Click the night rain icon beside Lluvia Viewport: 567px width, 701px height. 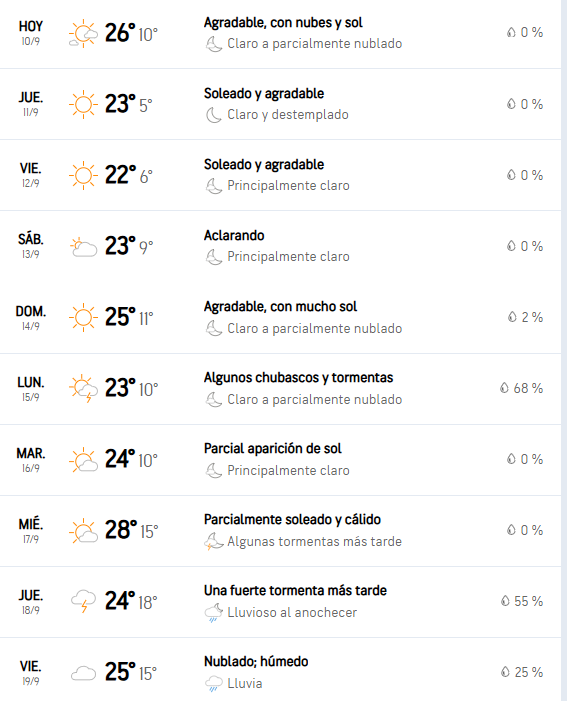(x=213, y=684)
